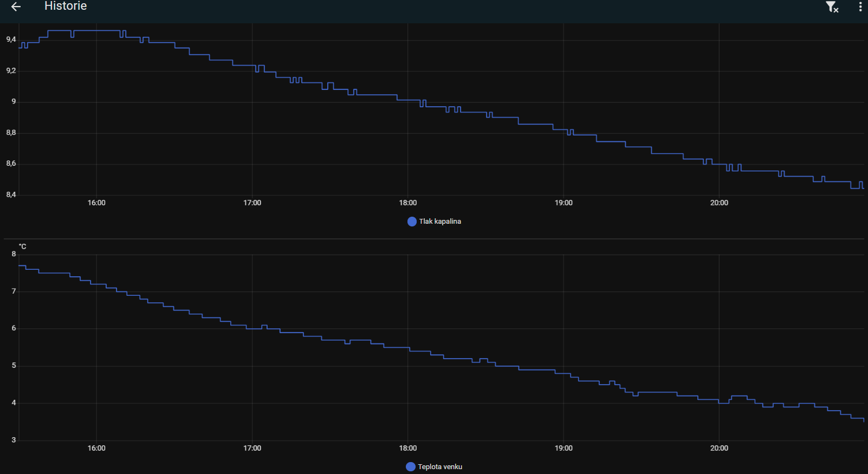The height and width of the screenshot is (474, 868).
Task: Select 16:00 on the temperature chart axis
Action: tap(96, 448)
